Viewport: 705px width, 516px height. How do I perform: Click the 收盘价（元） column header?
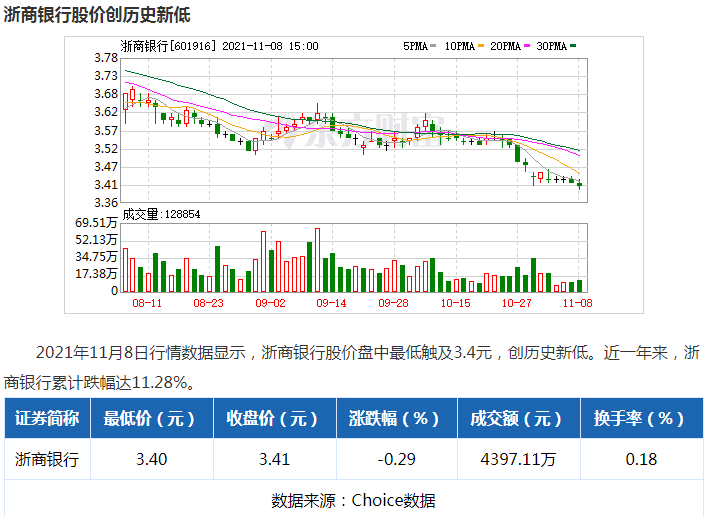[x=274, y=418]
